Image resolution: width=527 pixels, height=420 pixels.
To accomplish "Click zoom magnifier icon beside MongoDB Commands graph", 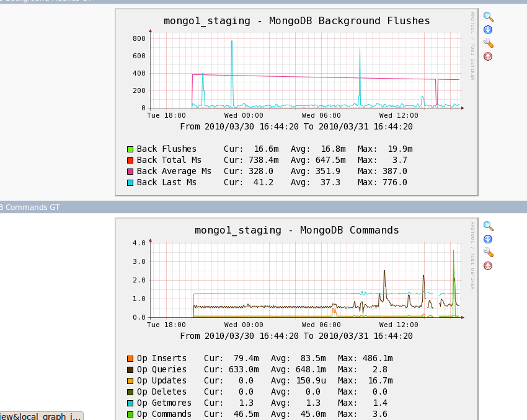I will coord(489,226).
